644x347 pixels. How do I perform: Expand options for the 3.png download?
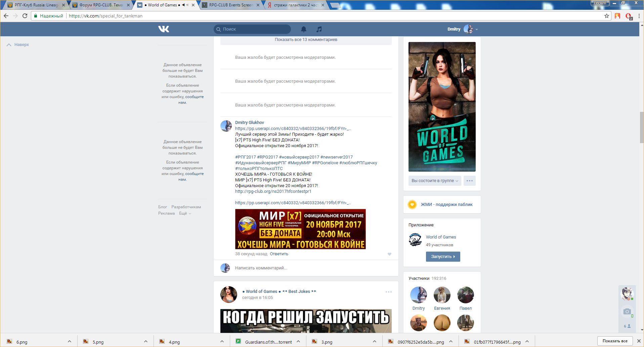[x=375, y=342]
